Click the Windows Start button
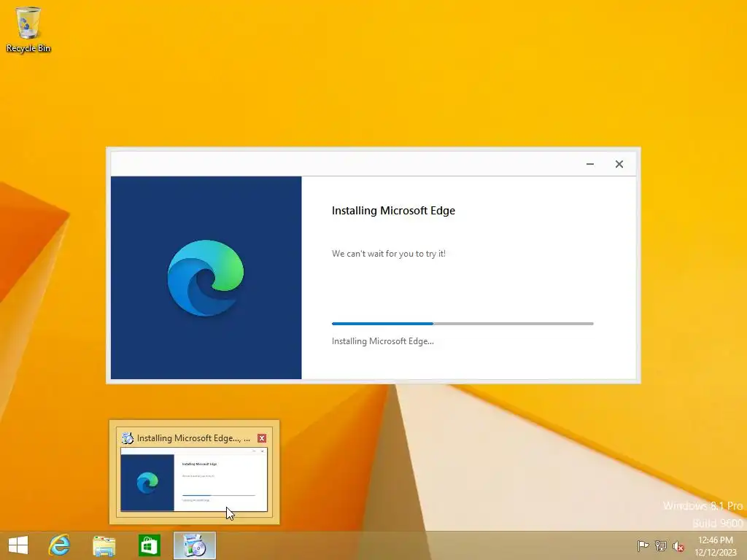 (x=18, y=545)
